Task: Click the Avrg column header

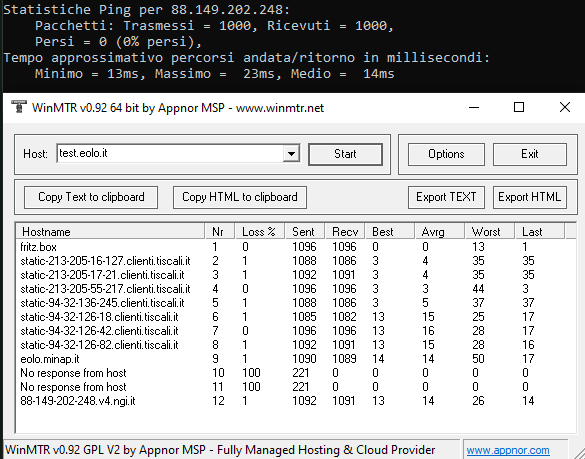Action: click(x=440, y=232)
